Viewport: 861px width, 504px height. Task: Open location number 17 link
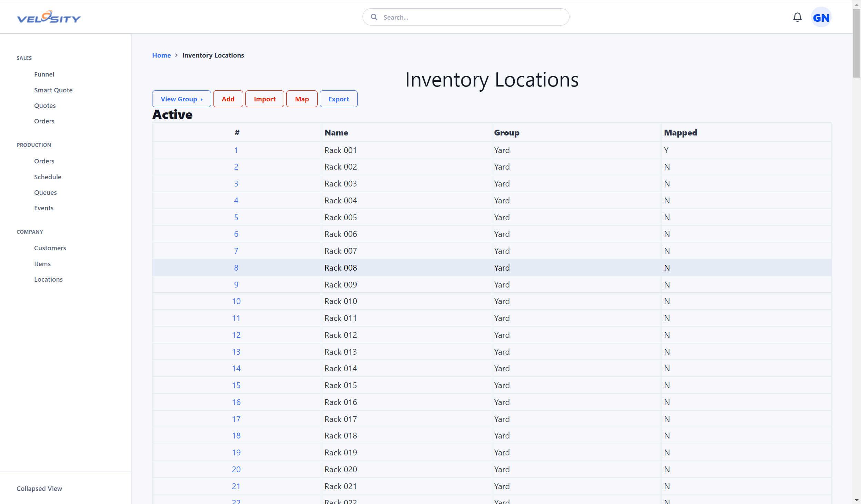click(236, 419)
